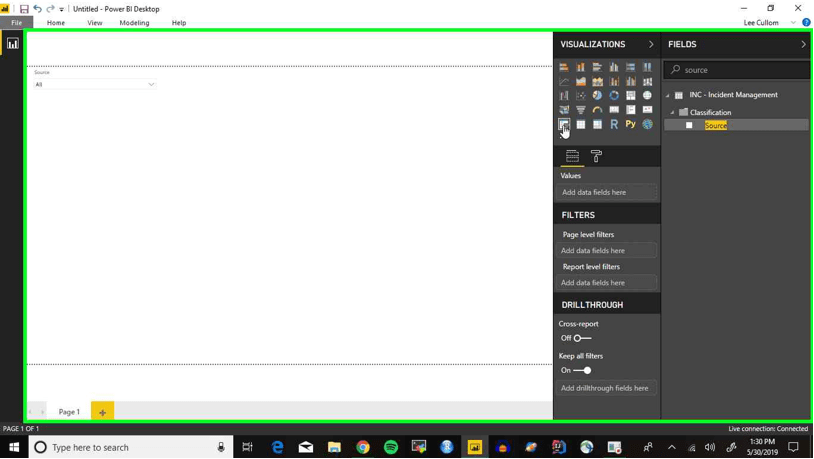The image size is (814, 459).
Task: Select the R script visual
Action: click(x=614, y=124)
